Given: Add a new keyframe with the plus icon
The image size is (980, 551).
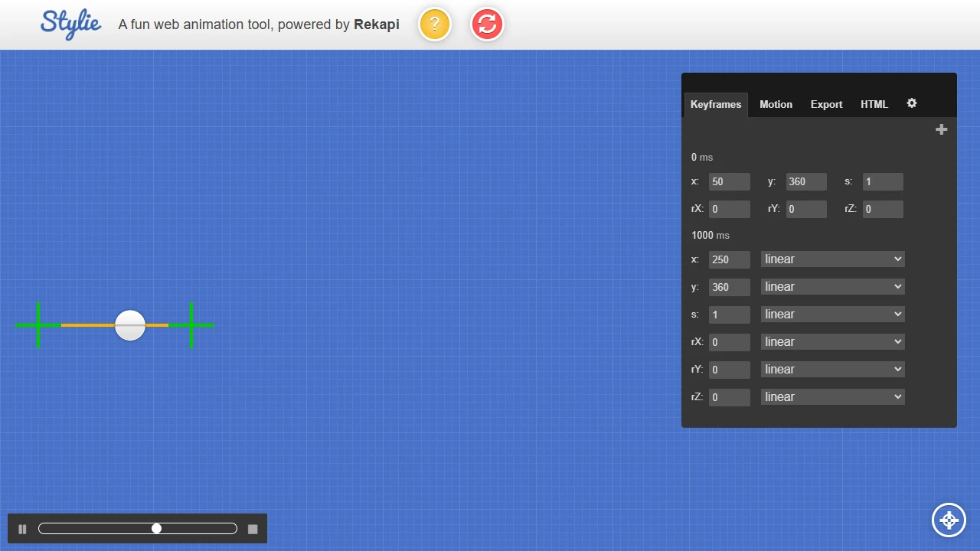Looking at the screenshot, I should [941, 129].
